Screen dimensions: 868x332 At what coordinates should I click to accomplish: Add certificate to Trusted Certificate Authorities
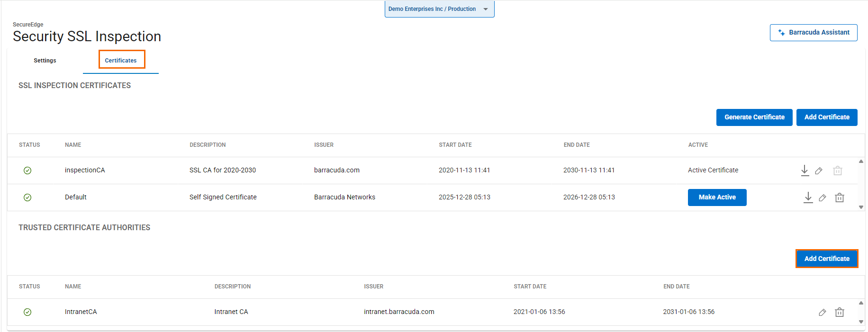827,259
